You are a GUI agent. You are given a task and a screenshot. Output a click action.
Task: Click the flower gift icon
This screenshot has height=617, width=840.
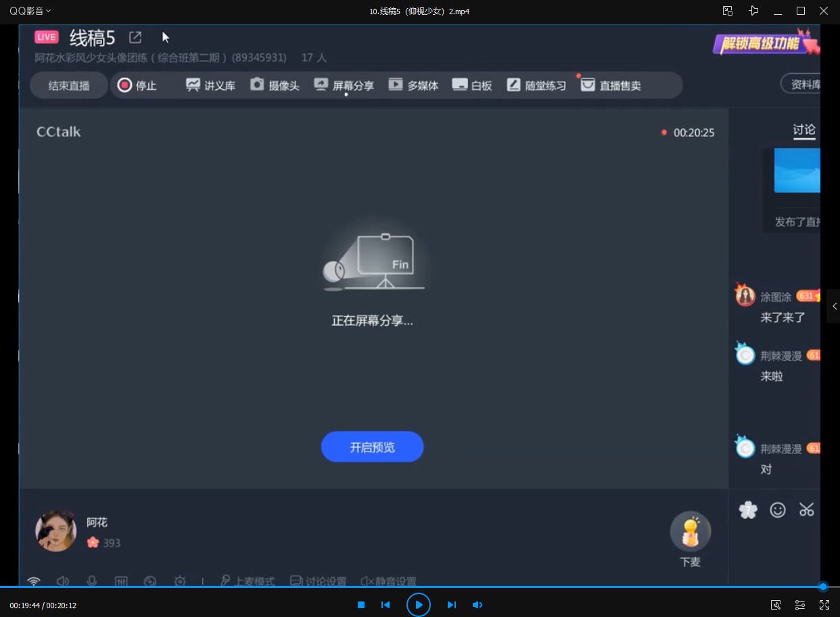(747, 510)
